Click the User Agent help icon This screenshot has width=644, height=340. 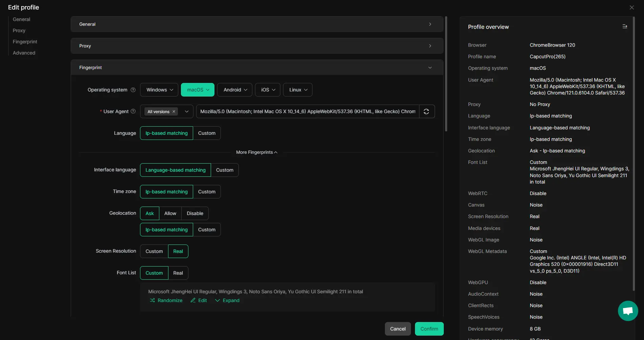pyautogui.click(x=133, y=111)
